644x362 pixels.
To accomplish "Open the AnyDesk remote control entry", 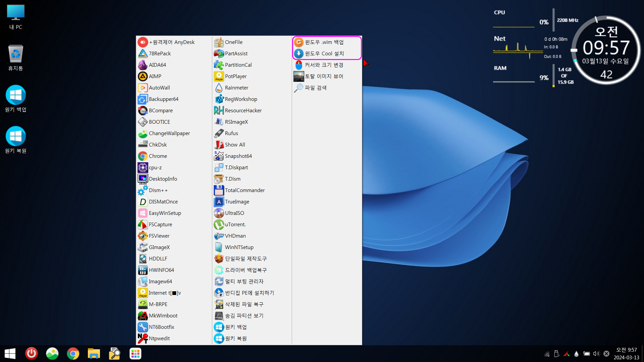I will [174, 42].
